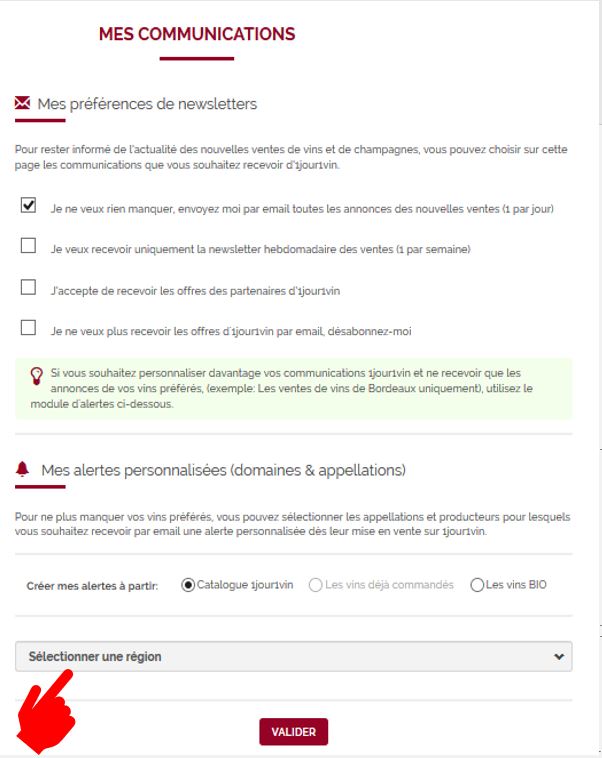Image resolution: width=602 pixels, height=758 pixels.
Task: Select the Les vins BIO radio option
Action: coord(477,585)
